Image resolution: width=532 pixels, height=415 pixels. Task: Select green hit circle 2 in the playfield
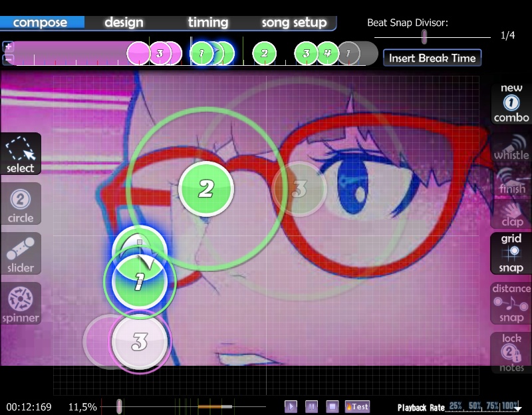pos(206,189)
